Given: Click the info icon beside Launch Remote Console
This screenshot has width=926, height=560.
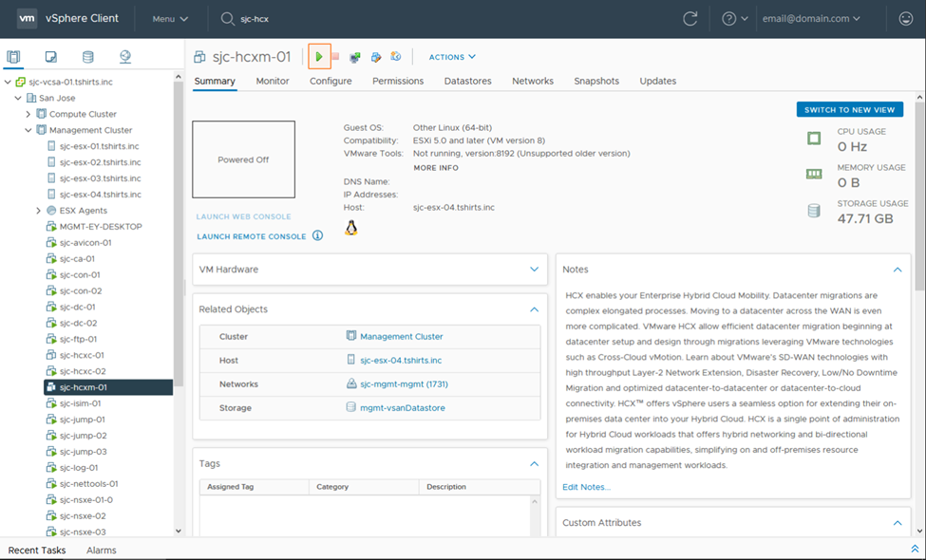Looking at the screenshot, I should 318,235.
